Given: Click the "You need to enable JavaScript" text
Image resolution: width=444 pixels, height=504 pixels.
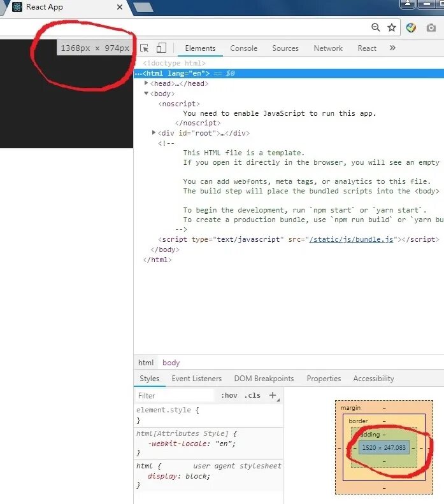Looking at the screenshot, I should [x=279, y=113].
